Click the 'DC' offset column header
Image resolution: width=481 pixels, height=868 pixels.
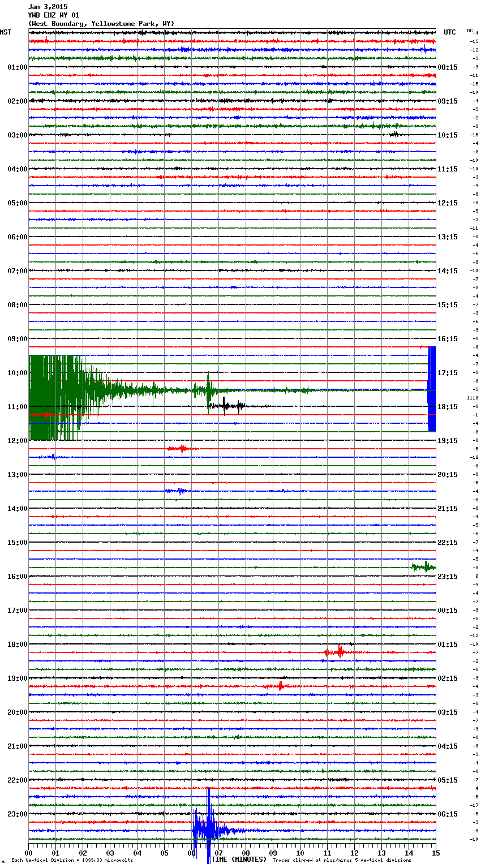[470, 31]
